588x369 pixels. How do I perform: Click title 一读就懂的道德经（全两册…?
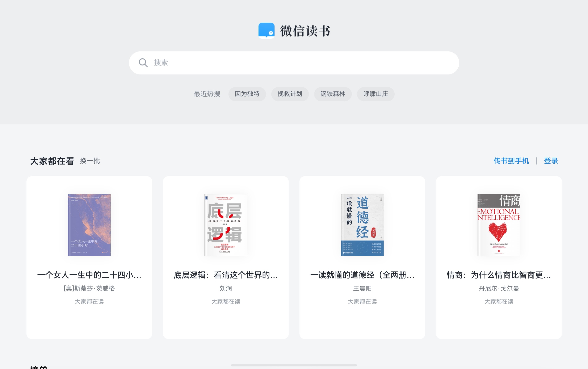point(362,275)
